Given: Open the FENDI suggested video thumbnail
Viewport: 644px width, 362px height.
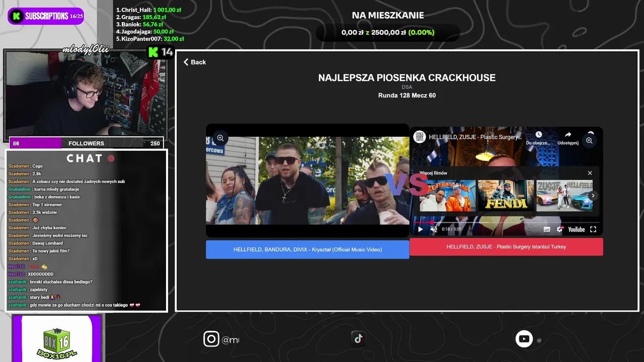Looking at the screenshot, I should [x=506, y=196].
